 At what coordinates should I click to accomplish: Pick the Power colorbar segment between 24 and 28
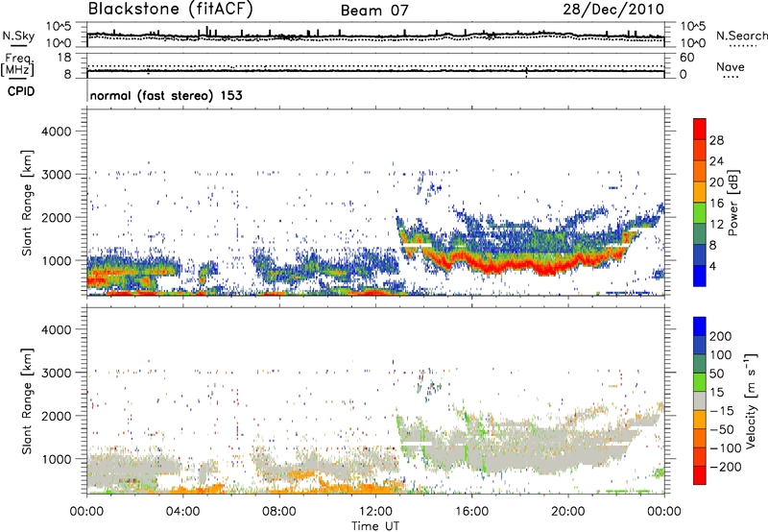pos(700,150)
